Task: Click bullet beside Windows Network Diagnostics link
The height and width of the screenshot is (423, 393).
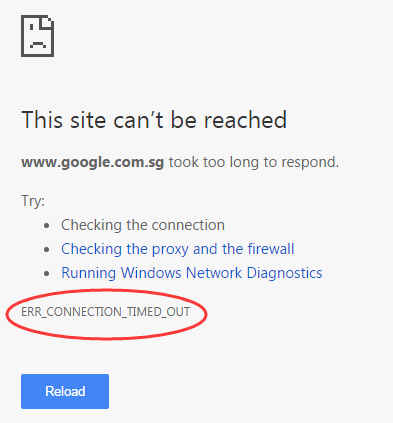Action: [x=47, y=274]
